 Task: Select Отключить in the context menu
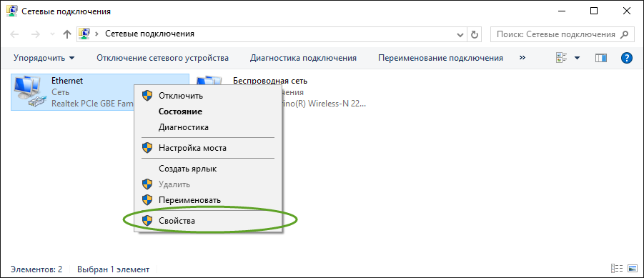pyautogui.click(x=208, y=96)
